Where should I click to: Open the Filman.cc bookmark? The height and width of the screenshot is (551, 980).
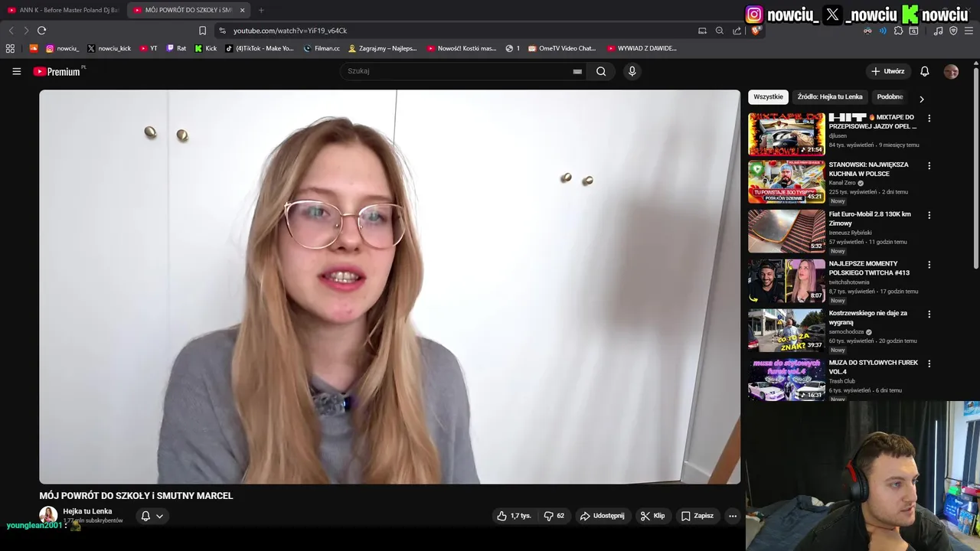[322, 48]
